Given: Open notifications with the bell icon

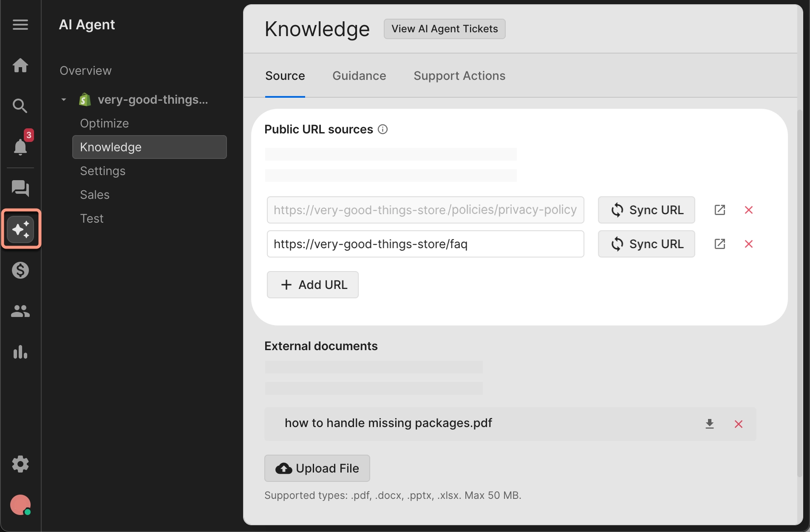Looking at the screenshot, I should (20, 148).
